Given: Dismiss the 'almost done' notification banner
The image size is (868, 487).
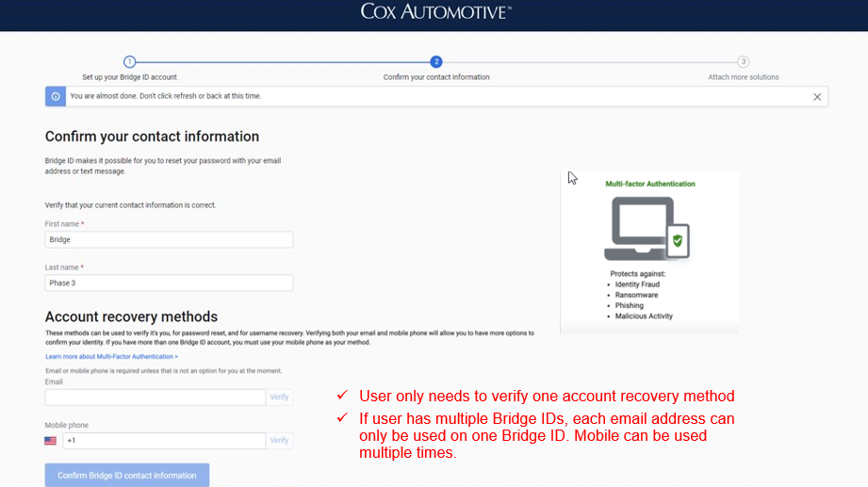Looking at the screenshot, I should [x=817, y=97].
